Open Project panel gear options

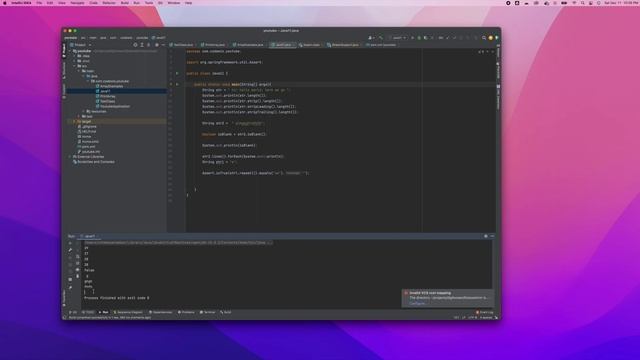coord(157,45)
